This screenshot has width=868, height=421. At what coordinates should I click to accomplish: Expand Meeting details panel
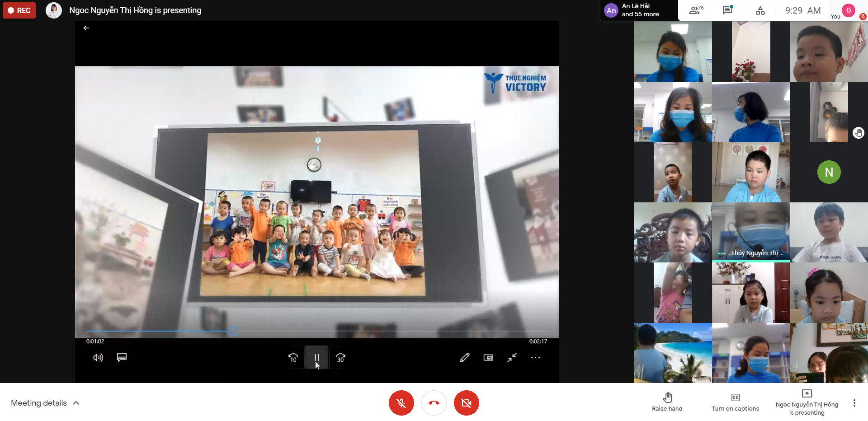click(x=45, y=403)
